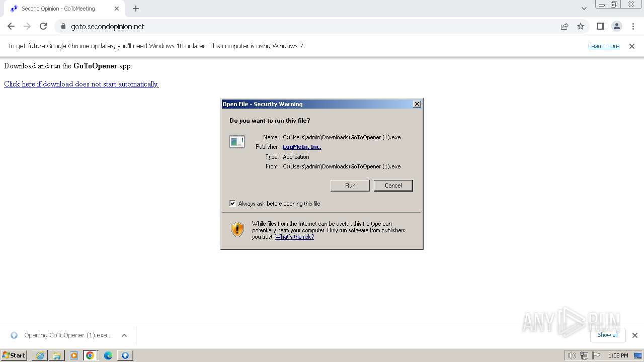The image size is (644, 362).
Task: Click the Do you want to run this file? heading
Action: 270,121
